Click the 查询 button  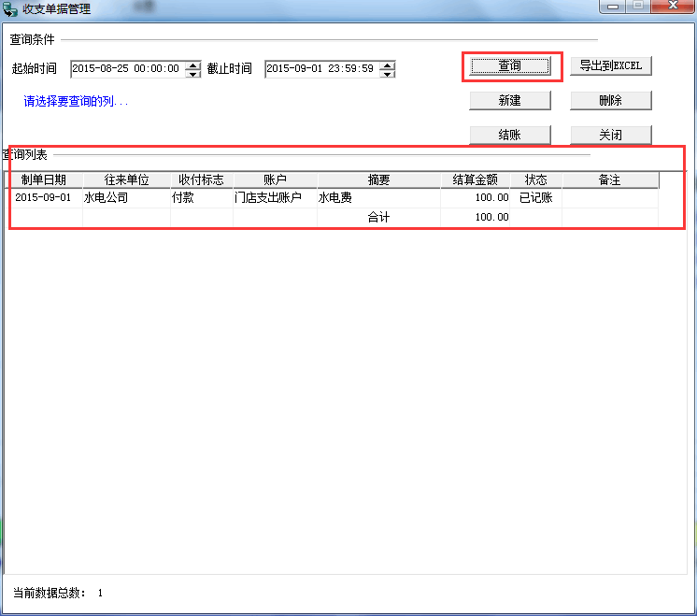tap(510, 65)
